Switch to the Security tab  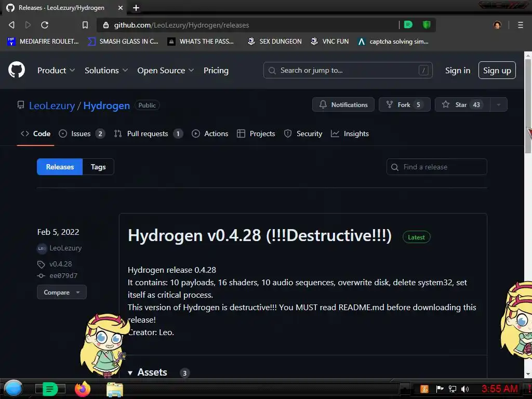click(x=303, y=134)
